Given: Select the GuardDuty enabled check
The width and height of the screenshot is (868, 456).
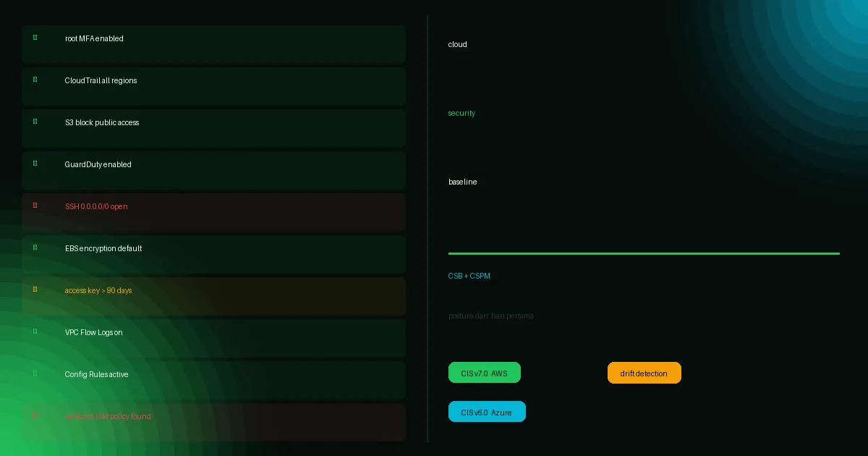Looking at the screenshot, I should coord(213,170).
